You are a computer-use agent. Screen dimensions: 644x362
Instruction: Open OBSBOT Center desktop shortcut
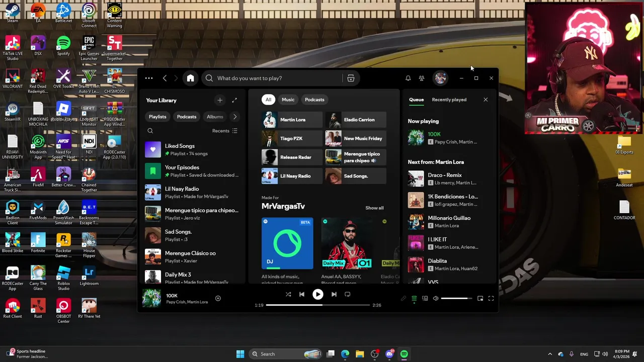click(x=63, y=311)
